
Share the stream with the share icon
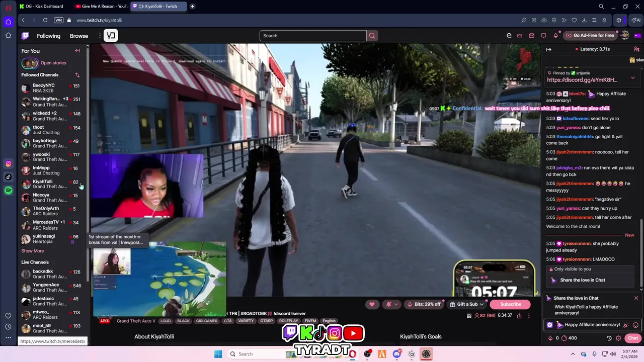(519, 316)
